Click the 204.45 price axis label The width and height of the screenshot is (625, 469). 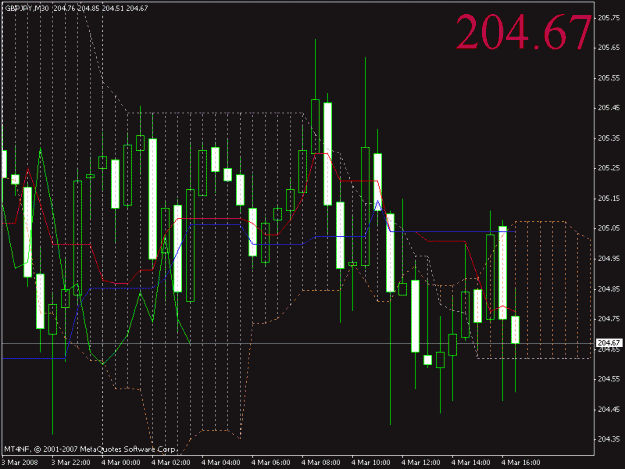tap(609, 409)
